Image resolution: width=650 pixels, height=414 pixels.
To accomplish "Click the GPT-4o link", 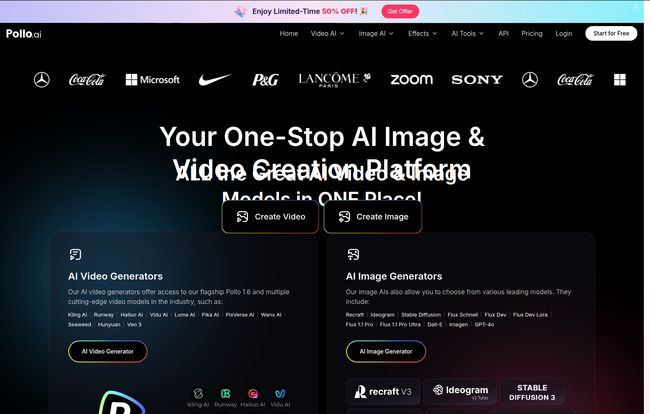I will (484, 324).
